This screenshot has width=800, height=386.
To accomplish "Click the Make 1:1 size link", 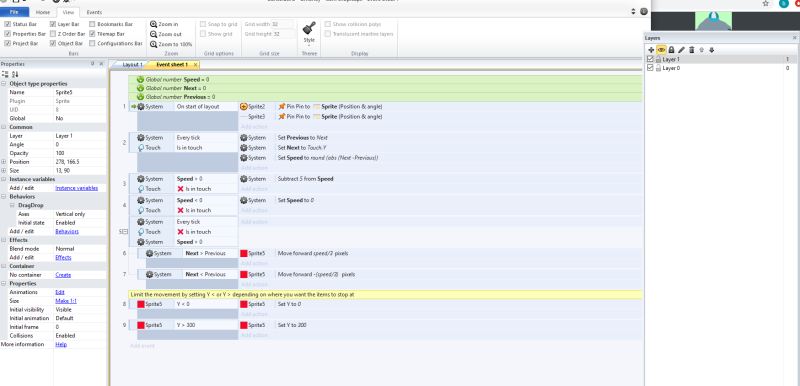I will pyautogui.click(x=66, y=301).
